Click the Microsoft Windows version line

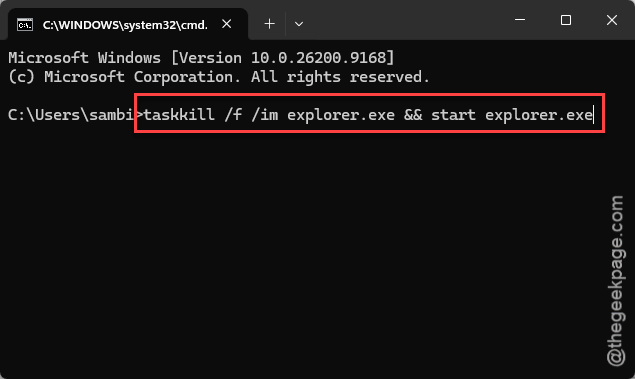[201, 58]
